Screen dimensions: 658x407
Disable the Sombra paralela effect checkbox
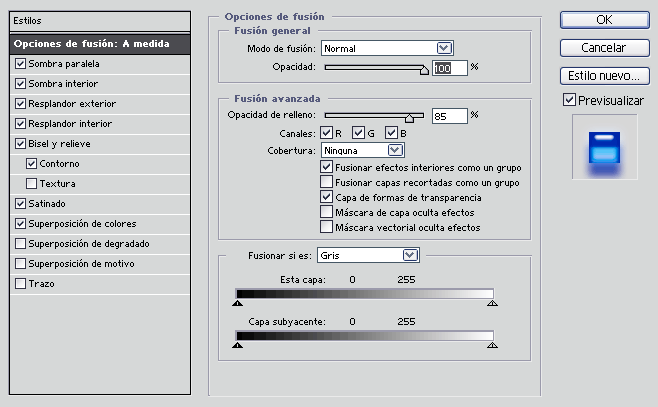point(20,64)
